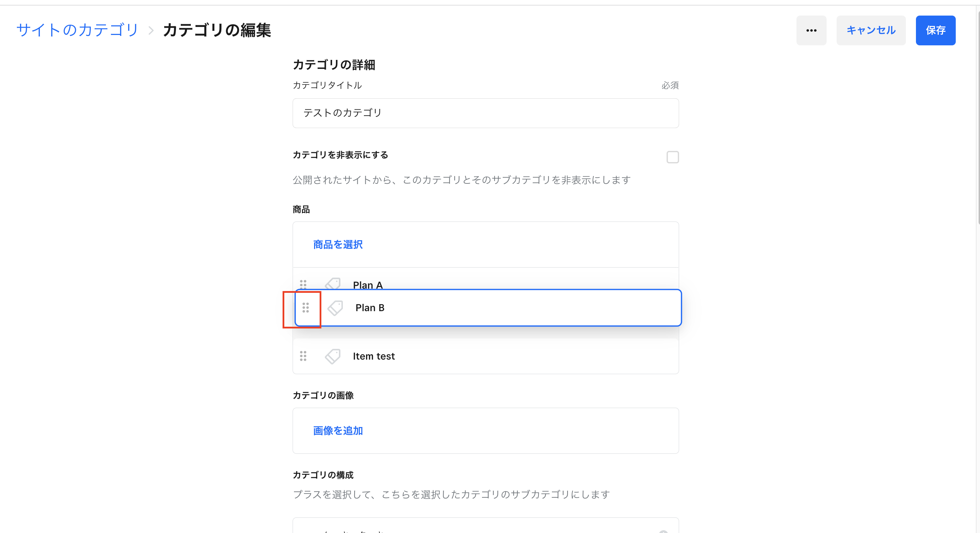Viewport: 980px width, 533px height.
Task: Click the tag icon beside Plan B
Action: pos(335,308)
